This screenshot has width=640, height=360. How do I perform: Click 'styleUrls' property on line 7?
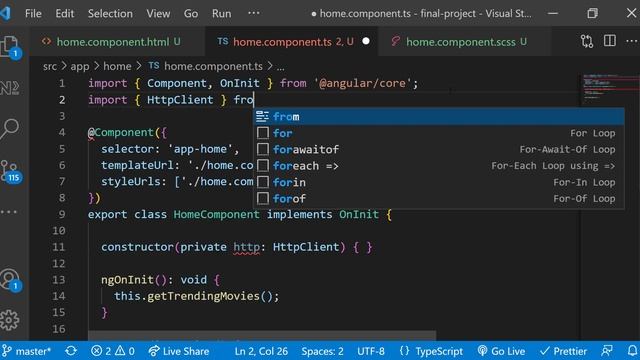(x=131, y=182)
